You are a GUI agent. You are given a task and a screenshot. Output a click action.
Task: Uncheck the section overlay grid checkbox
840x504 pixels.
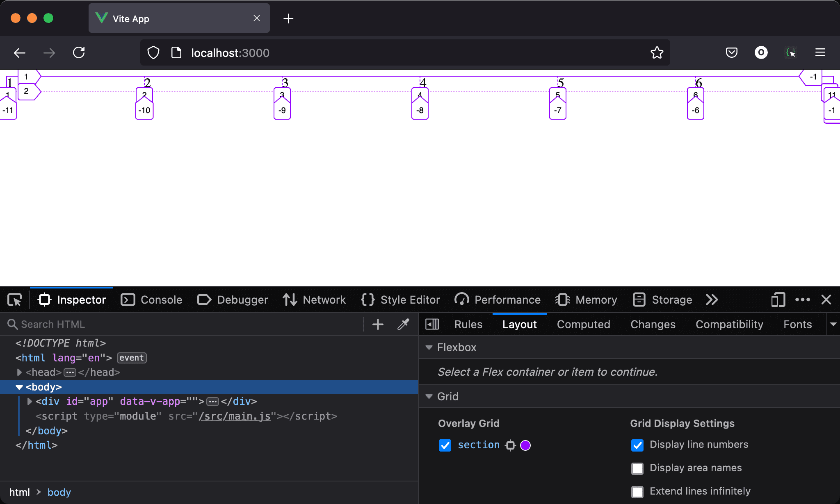click(x=445, y=445)
